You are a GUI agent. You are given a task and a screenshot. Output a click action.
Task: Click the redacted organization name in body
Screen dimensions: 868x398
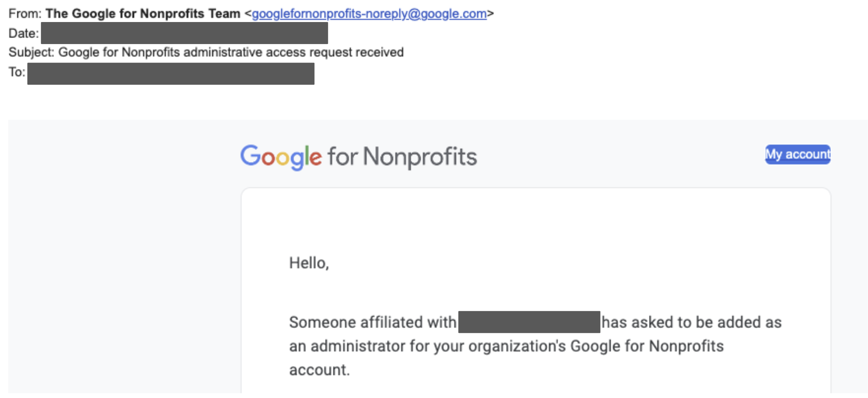tap(529, 322)
